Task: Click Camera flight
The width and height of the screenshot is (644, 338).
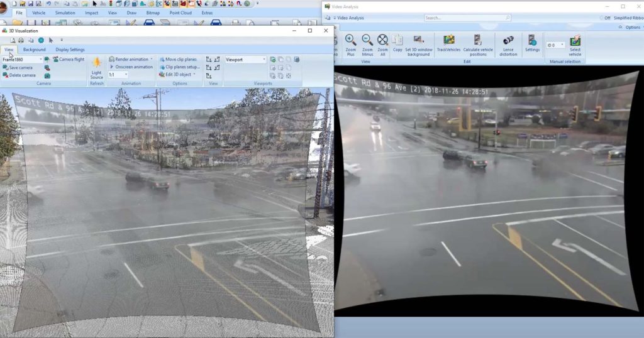Action: [x=68, y=60]
